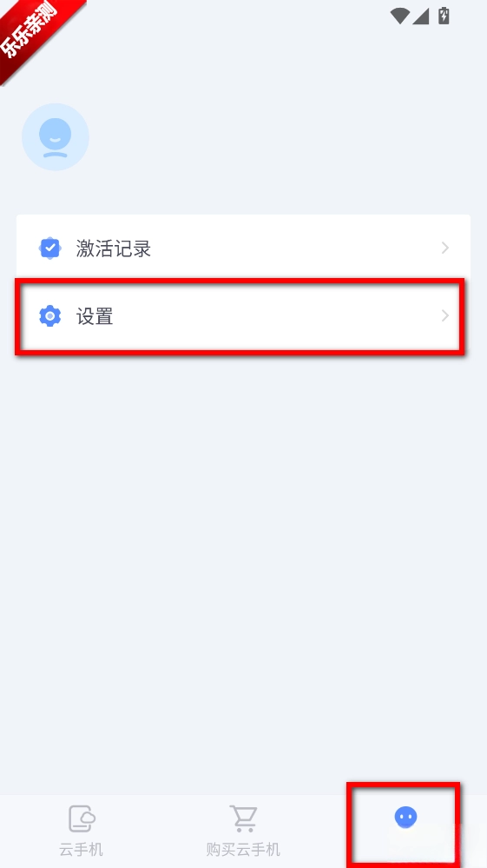Viewport: 487px width, 868px height.
Task: Switch to the 云手机 tab label
Action: point(82,849)
